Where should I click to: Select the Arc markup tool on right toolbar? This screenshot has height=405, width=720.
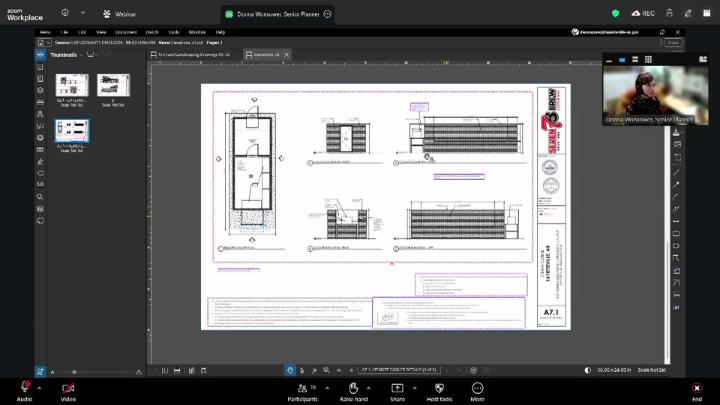point(676,197)
